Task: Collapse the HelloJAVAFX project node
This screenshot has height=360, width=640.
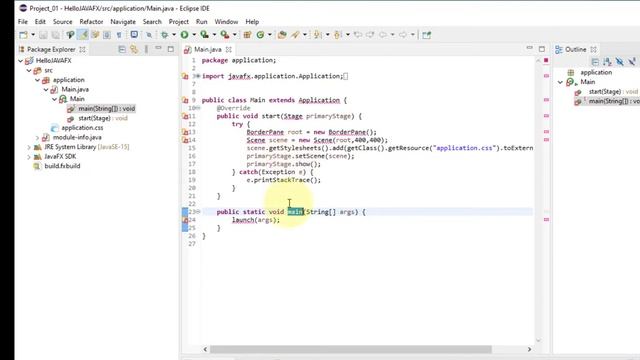Action: [x=20, y=60]
